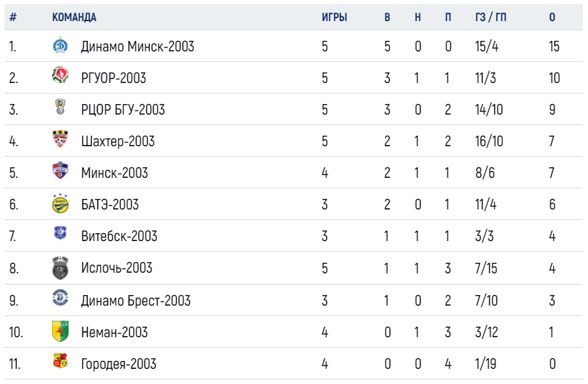Open the Шахтер-2003 team name link
Viewport: 588px width, 384px height.
tap(118, 142)
